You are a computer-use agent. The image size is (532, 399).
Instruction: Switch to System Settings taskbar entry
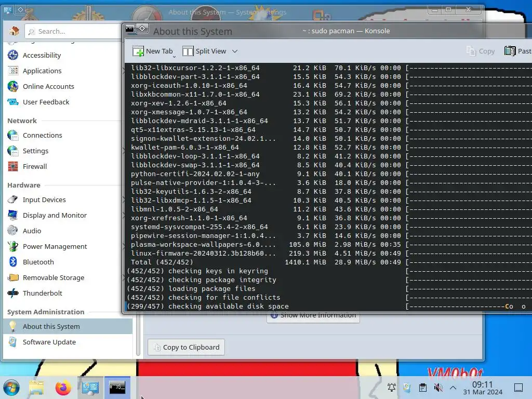coord(90,388)
